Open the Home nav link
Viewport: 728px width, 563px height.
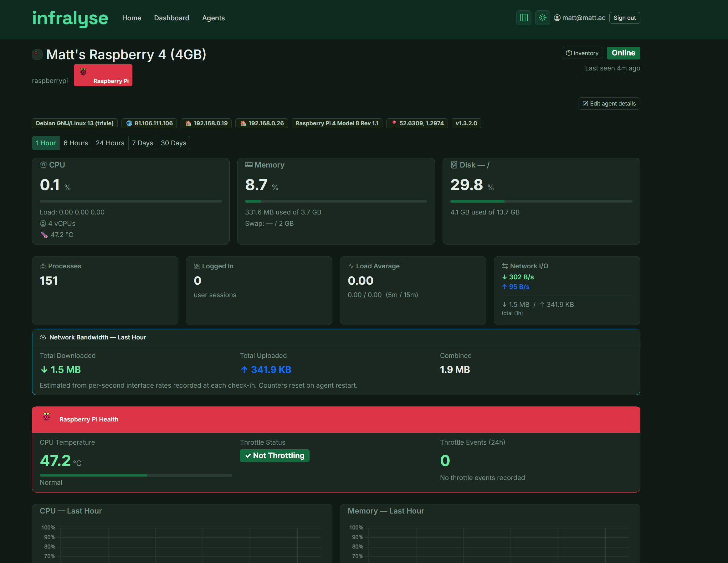132,18
